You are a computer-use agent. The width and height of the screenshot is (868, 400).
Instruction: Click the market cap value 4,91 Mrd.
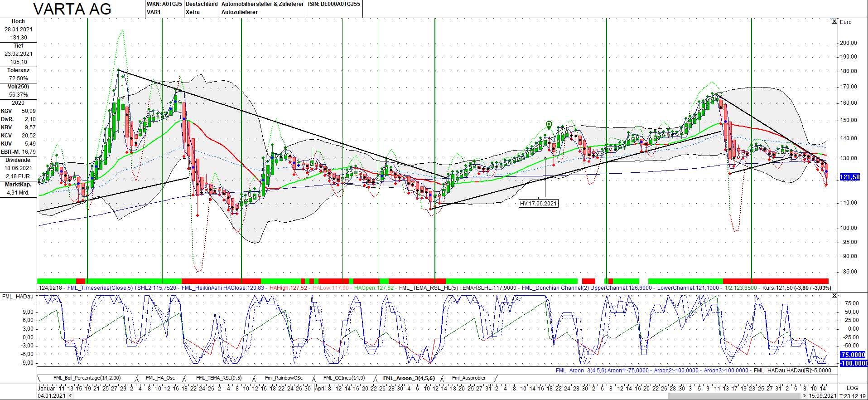click(x=18, y=193)
